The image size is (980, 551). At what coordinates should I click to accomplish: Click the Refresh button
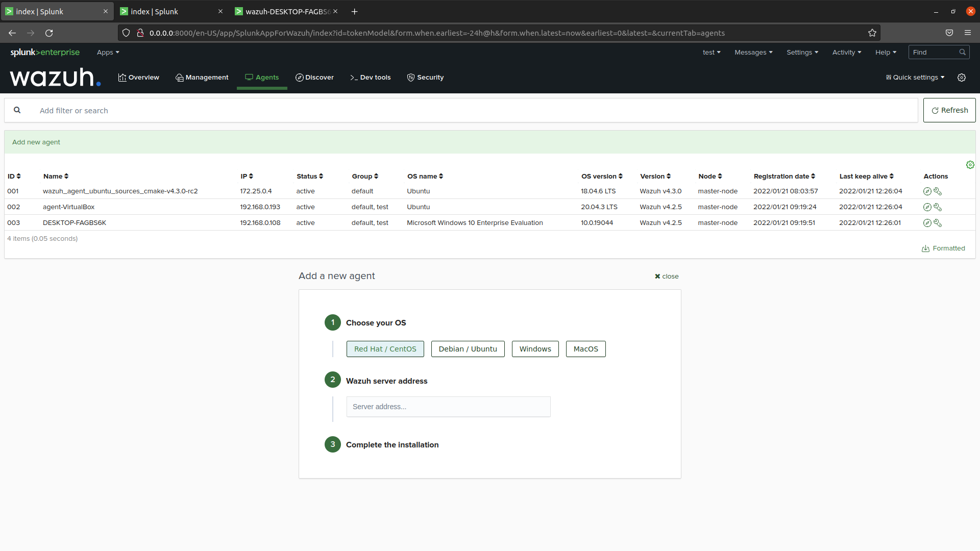[x=949, y=110]
